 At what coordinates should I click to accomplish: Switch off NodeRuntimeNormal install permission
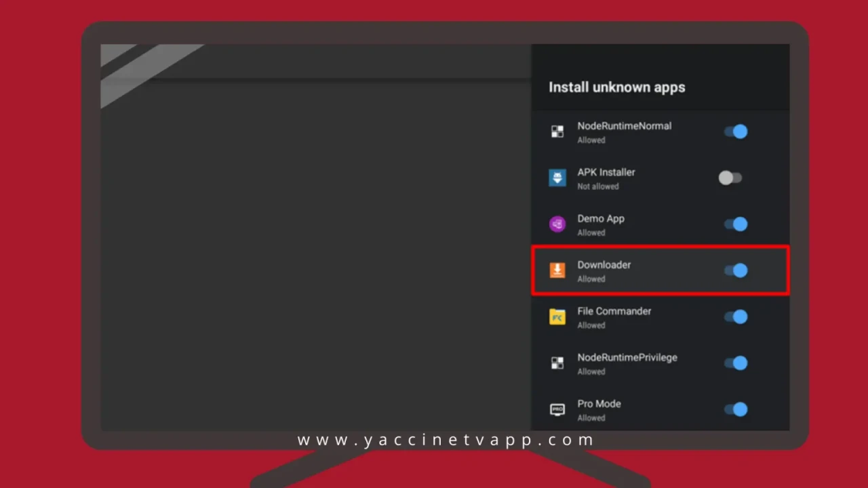tap(736, 131)
